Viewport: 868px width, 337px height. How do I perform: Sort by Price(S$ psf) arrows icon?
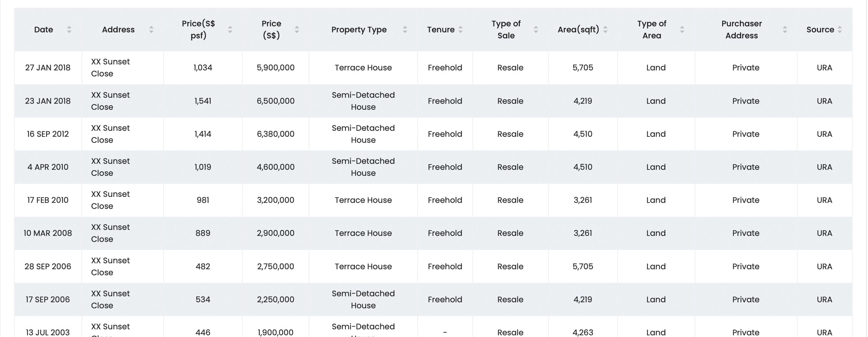[230, 30]
